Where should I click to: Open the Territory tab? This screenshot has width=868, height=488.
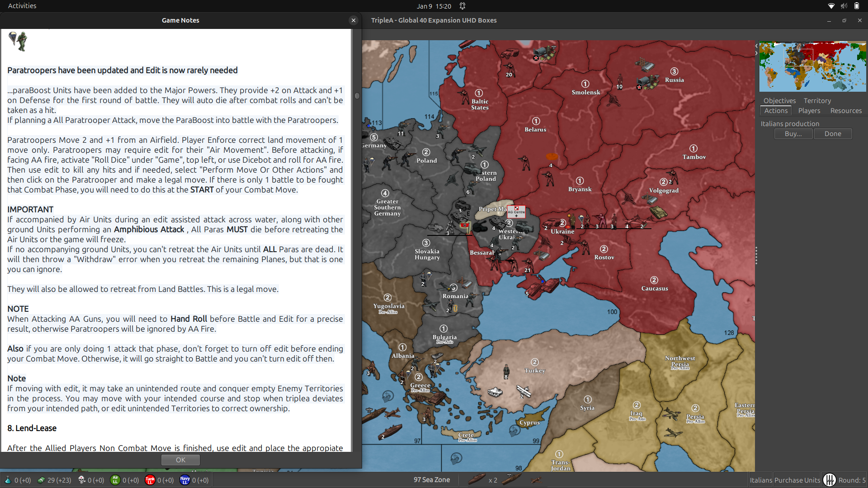817,100
